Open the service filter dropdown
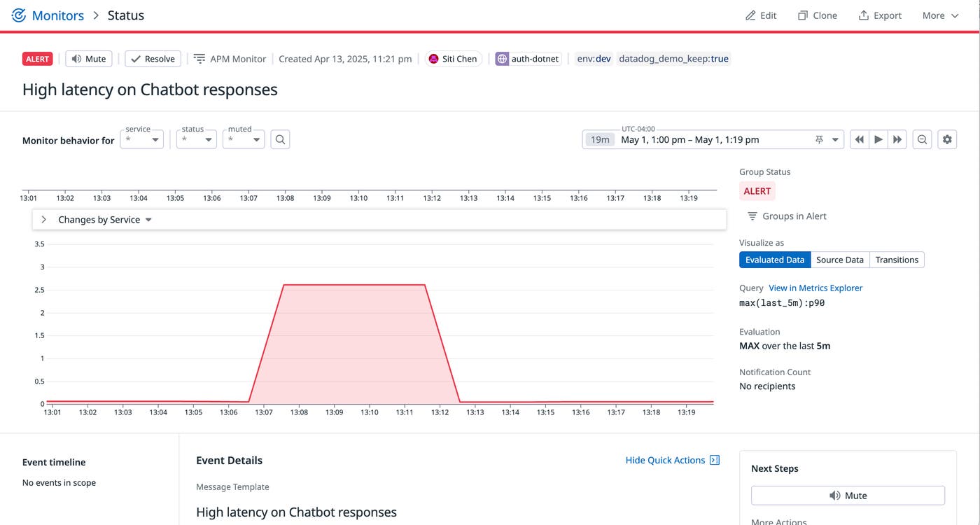The width and height of the screenshot is (980, 525). 142,139
